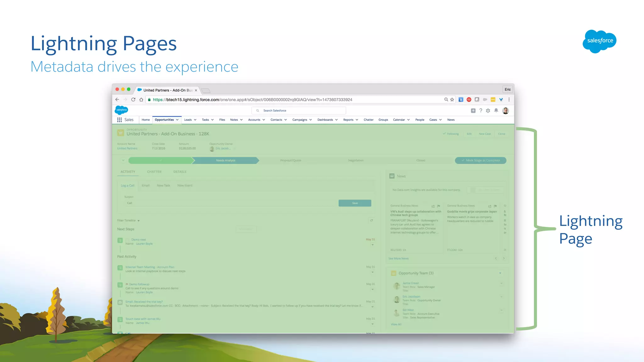Select the Email action tab
Image resolution: width=644 pixels, height=362 pixels.
point(146,185)
